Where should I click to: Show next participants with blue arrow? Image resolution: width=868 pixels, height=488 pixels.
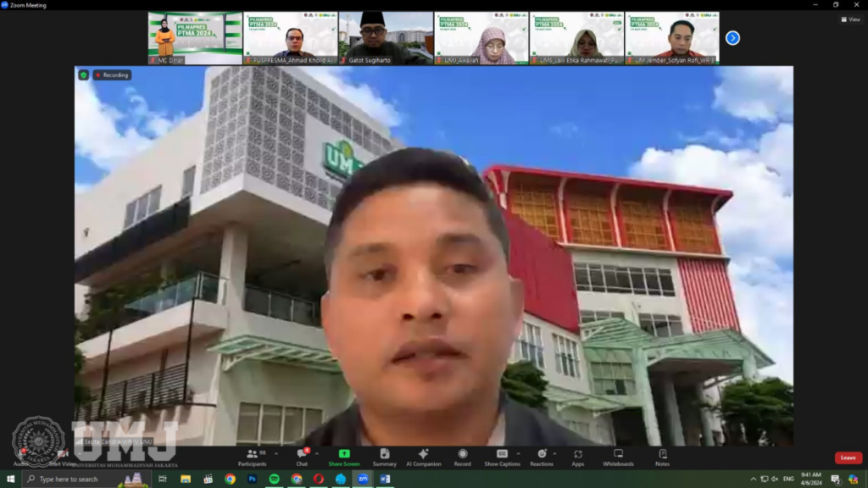click(x=732, y=38)
